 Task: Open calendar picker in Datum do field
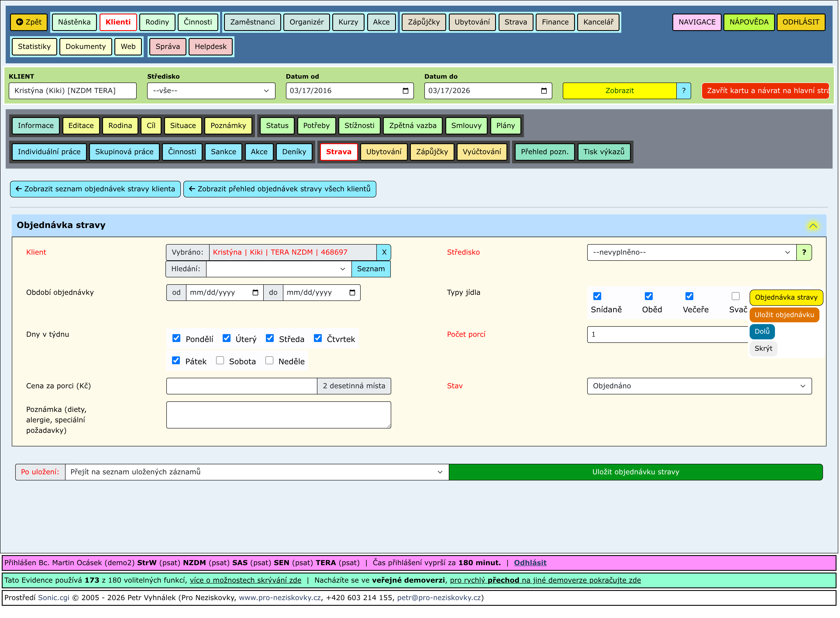pyautogui.click(x=544, y=91)
